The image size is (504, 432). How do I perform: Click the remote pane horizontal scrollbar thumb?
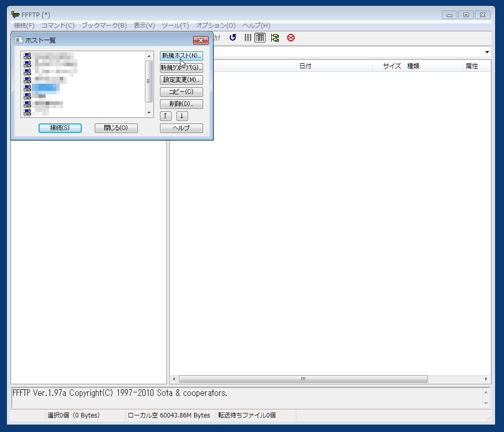pyautogui.click(x=303, y=379)
